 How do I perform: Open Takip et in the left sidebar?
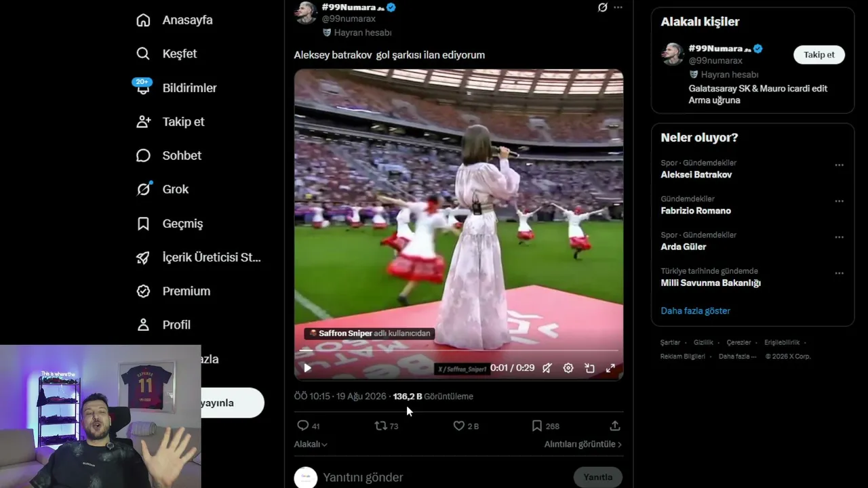[170, 122]
